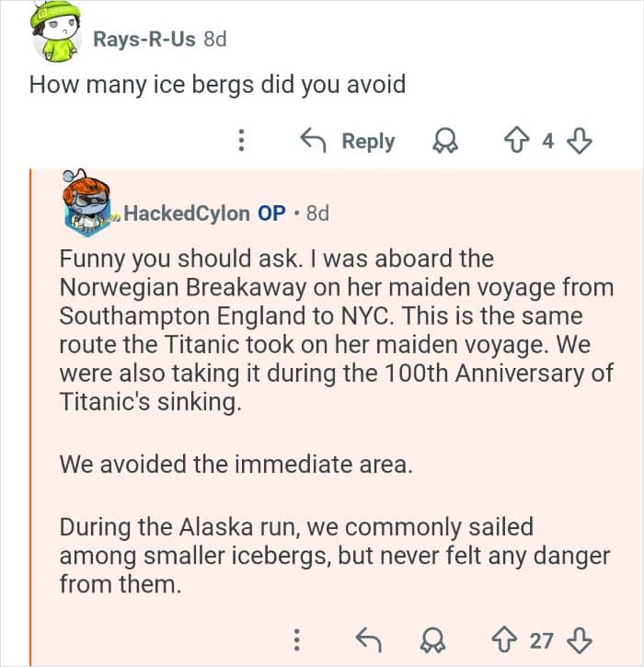Open the 8d timestamp on HackedCylon's reply
644x667 pixels.
tap(317, 213)
